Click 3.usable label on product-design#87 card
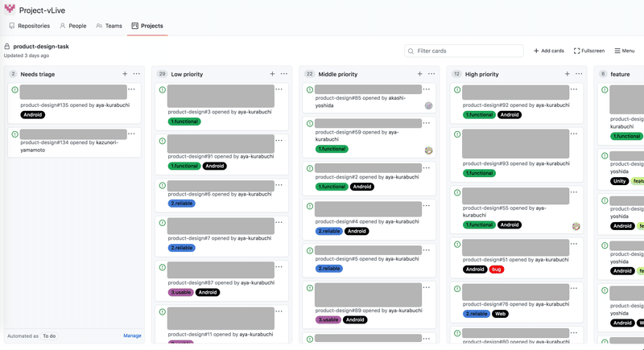Screen dimensions: 644x350 click(x=180, y=293)
